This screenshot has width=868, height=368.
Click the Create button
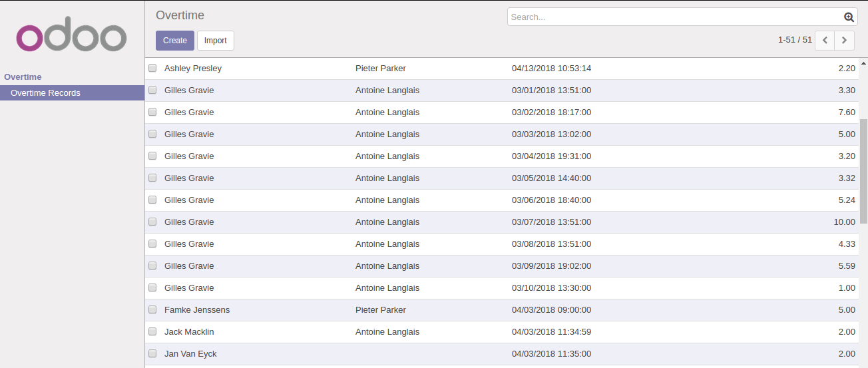175,41
